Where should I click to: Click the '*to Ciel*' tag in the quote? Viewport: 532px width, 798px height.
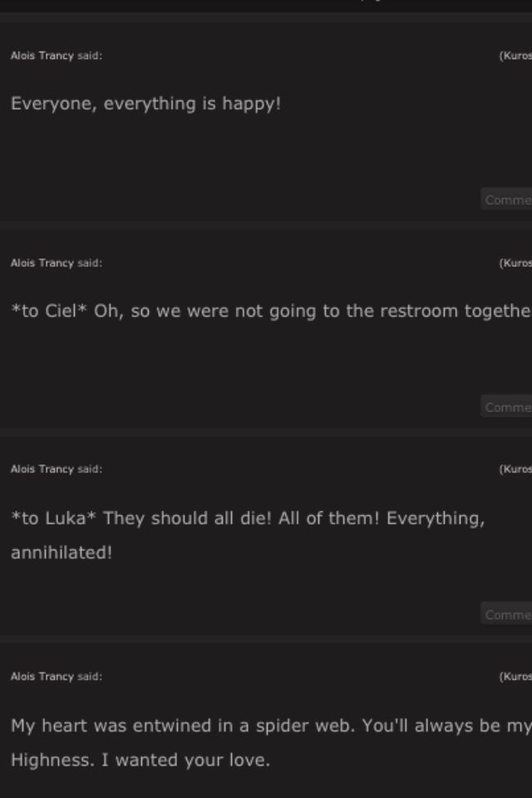tap(49, 312)
